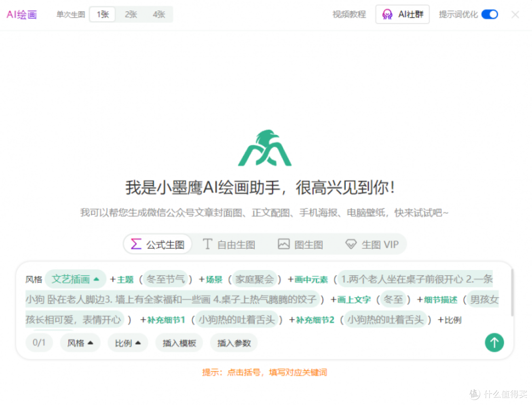Close the AI绘画 panel
Viewport: 532px width, 405px height.
[x=515, y=15]
